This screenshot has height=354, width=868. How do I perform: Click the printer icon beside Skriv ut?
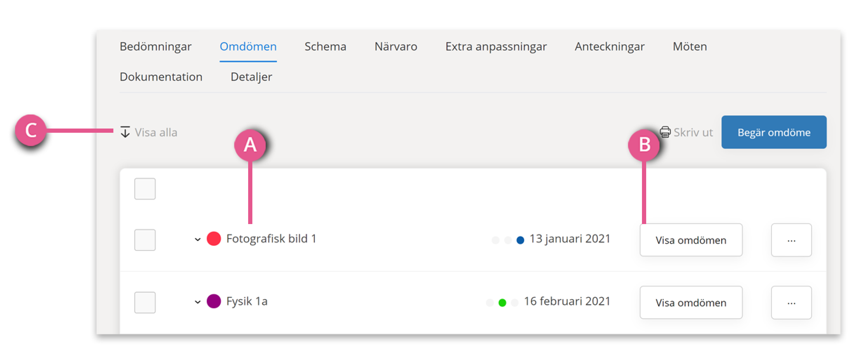point(665,132)
